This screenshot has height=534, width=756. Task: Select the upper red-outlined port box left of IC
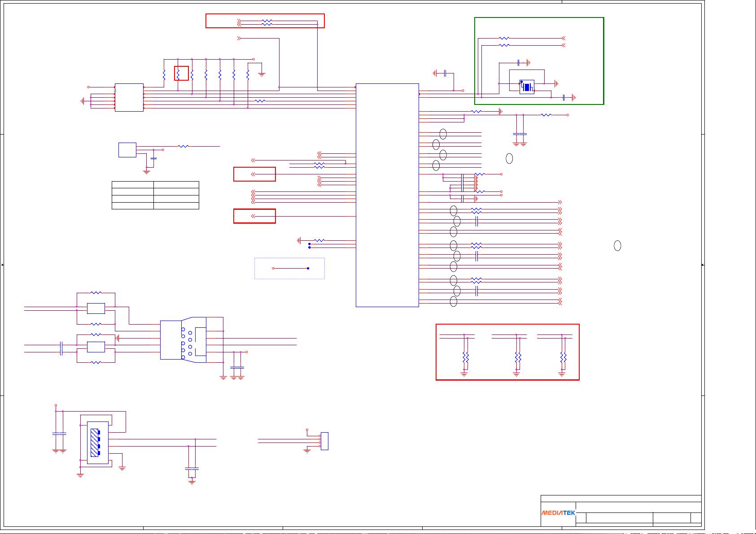254,174
